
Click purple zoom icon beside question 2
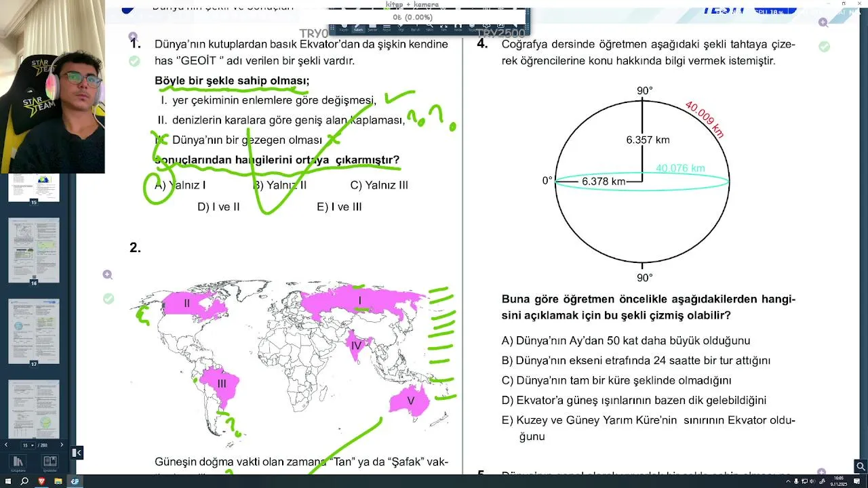tap(108, 274)
